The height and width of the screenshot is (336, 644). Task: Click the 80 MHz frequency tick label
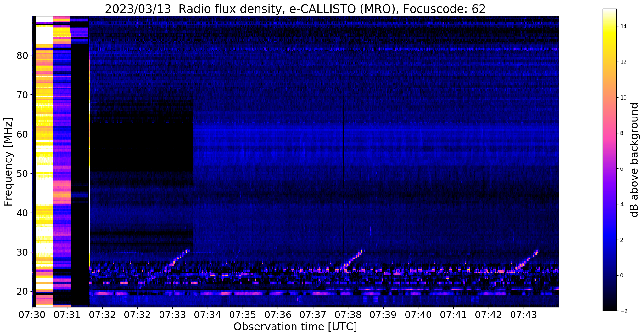pyautogui.click(x=22, y=55)
